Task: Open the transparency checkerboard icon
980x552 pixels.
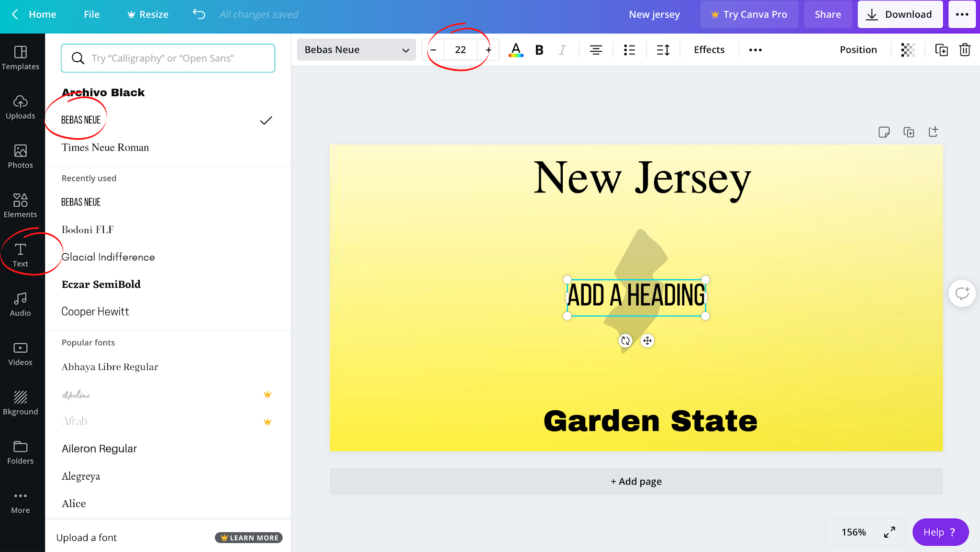Action: [x=907, y=50]
